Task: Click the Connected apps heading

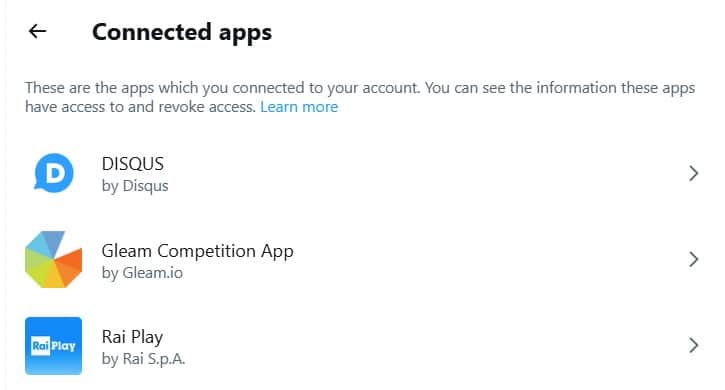Action: pyautogui.click(x=182, y=32)
